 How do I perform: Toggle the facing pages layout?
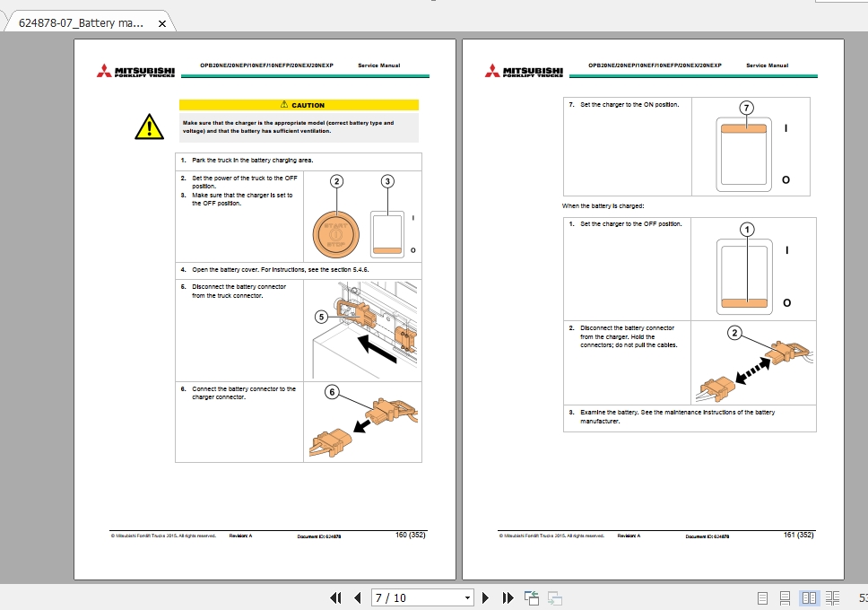(810, 597)
